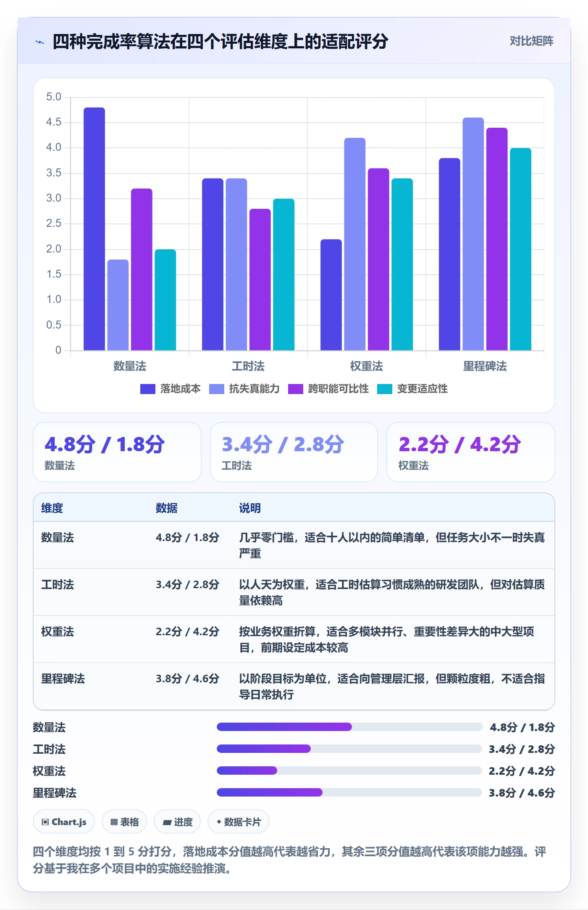Click the 2.2分 / 4.2分 table cell
This screenshot has width=588, height=910.
pyautogui.click(x=187, y=631)
